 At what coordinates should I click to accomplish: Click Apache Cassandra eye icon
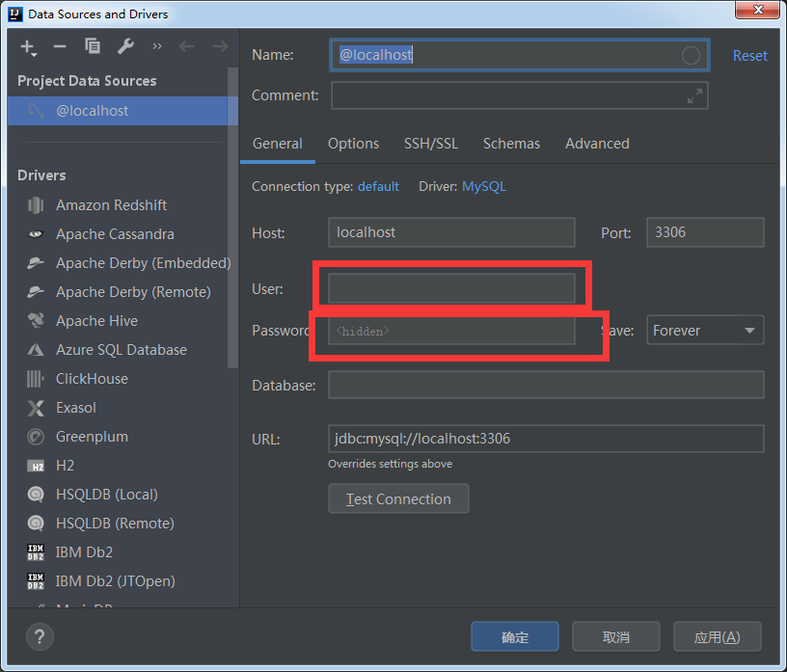[36, 234]
